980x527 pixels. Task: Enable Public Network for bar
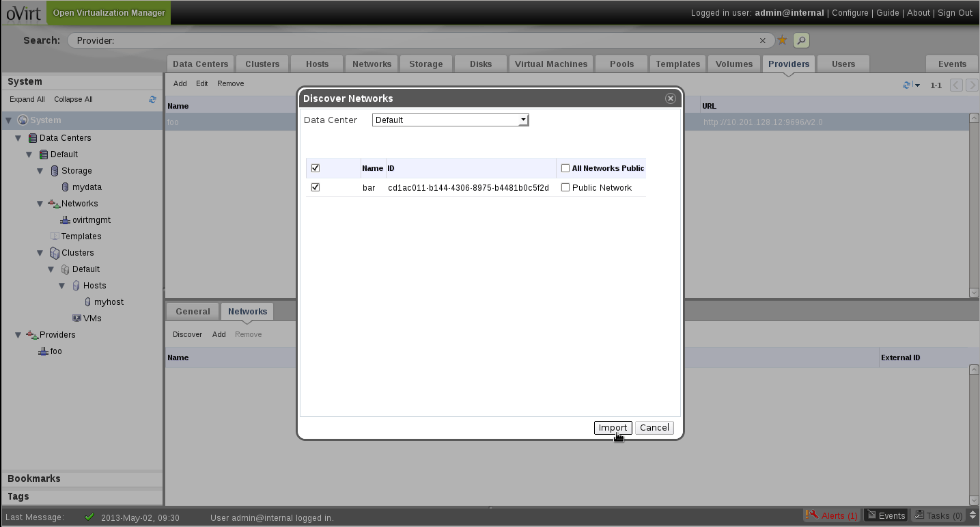coord(565,187)
